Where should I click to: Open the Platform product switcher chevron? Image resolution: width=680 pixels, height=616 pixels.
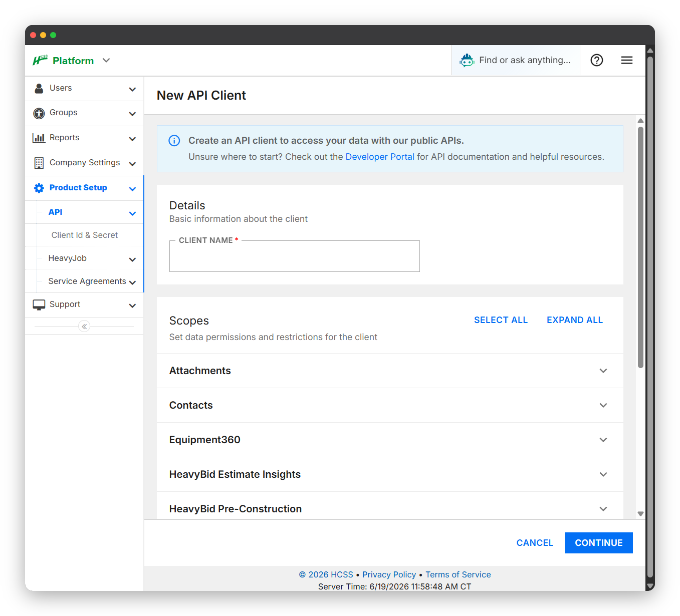tap(106, 60)
